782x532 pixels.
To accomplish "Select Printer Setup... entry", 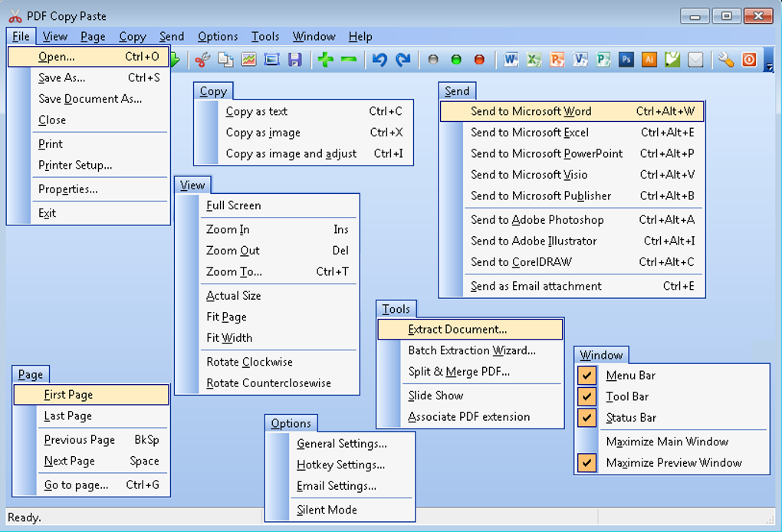I will (x=88, y=165).
